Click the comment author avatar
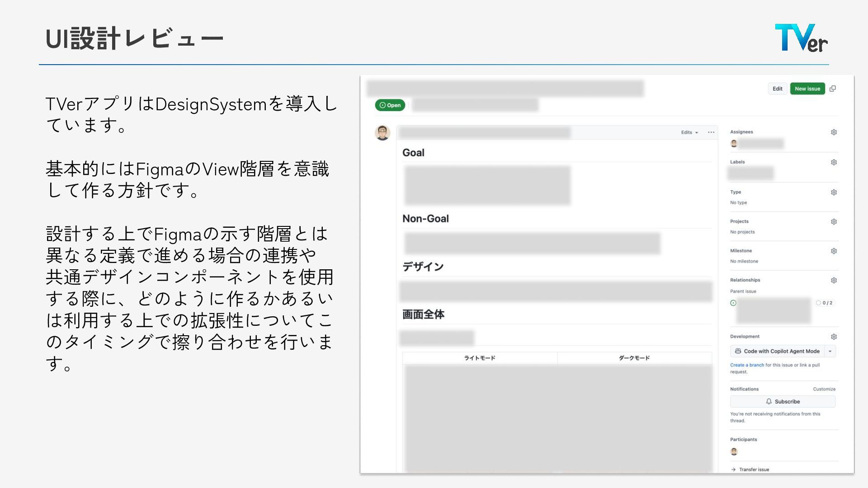868x488 pixels. pos(382,133)
